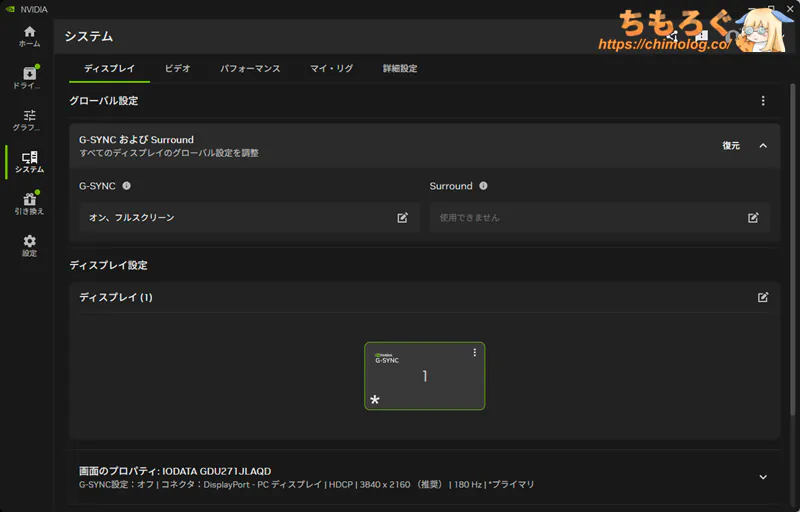The image size is (800, 512).
Task: Select the システム sidebar icon
Action: (29, 162)
